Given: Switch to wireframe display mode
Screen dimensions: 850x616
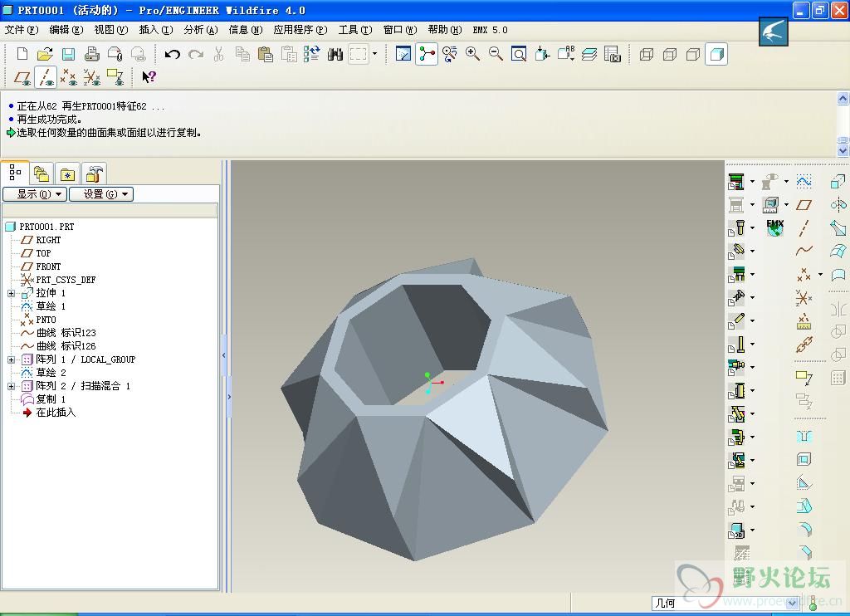Looking at the screenshot, I should pyautogui.click(x=646, y=54).
